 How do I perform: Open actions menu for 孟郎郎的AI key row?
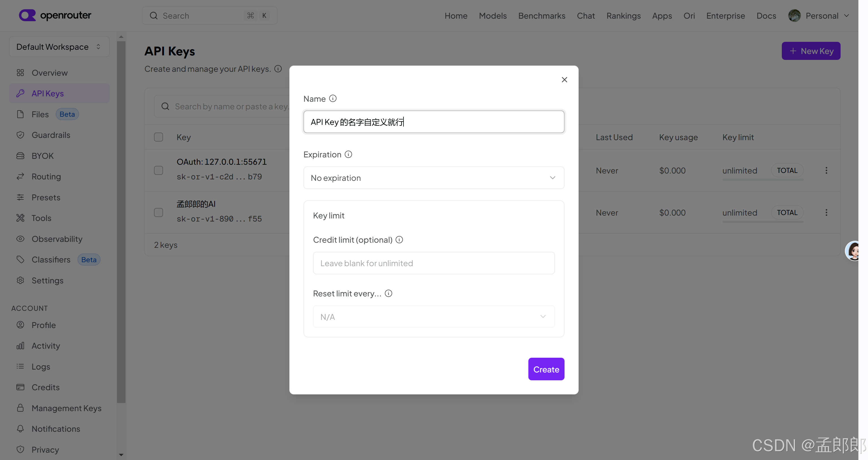pyautogui.click(x=826, y=213)
